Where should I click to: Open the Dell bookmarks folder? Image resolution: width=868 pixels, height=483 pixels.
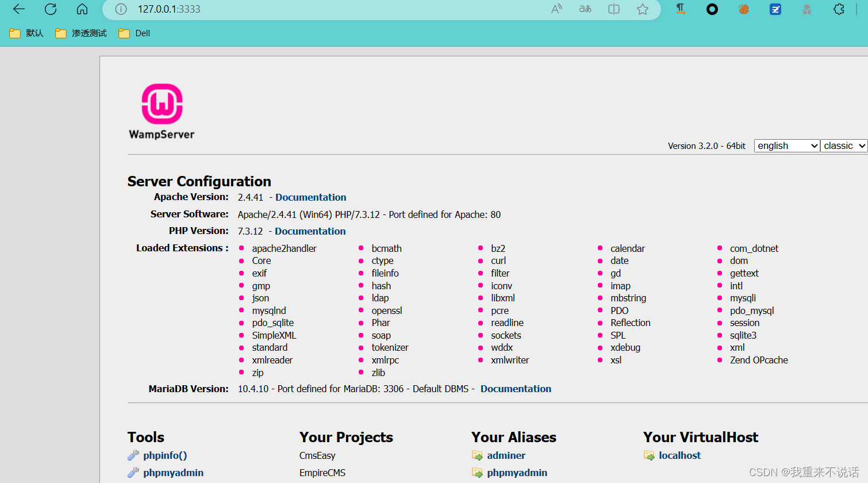(135, 33)
